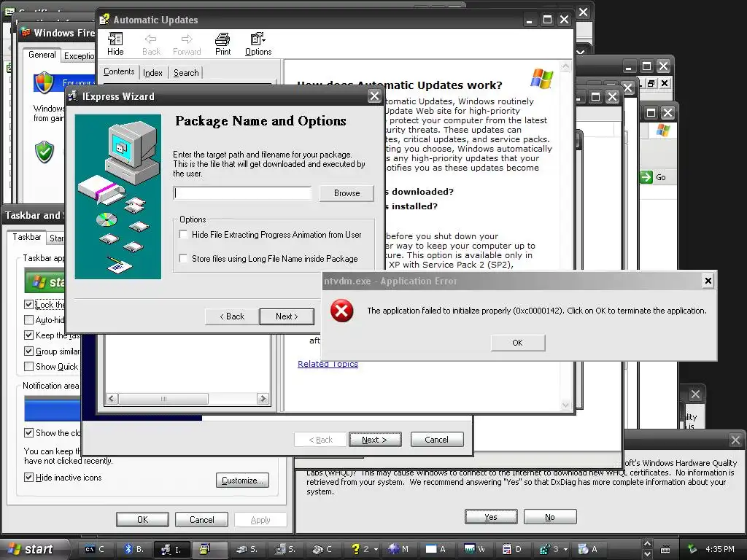Click OK in the ntvdm.exe error dialog
This screenshot has width=747, height=560.
517,343
